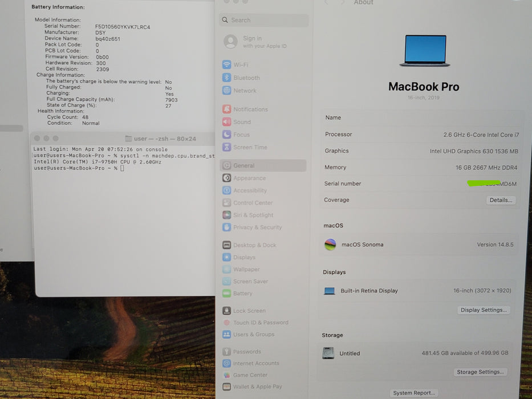Open Wallpaper icon in sidebar
Image resolution: width=532 pixels, height=399 pixels.
tap(226, 269)
